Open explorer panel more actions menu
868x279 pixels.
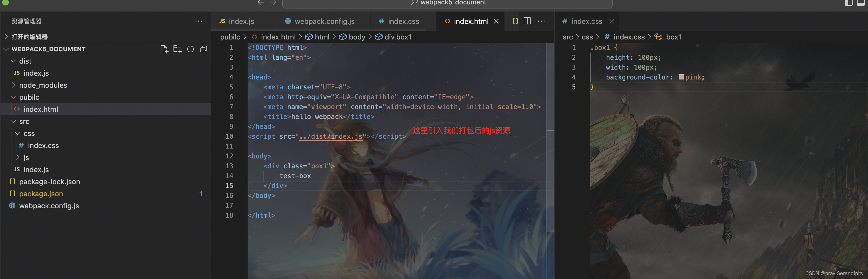(x=199, y=21)
